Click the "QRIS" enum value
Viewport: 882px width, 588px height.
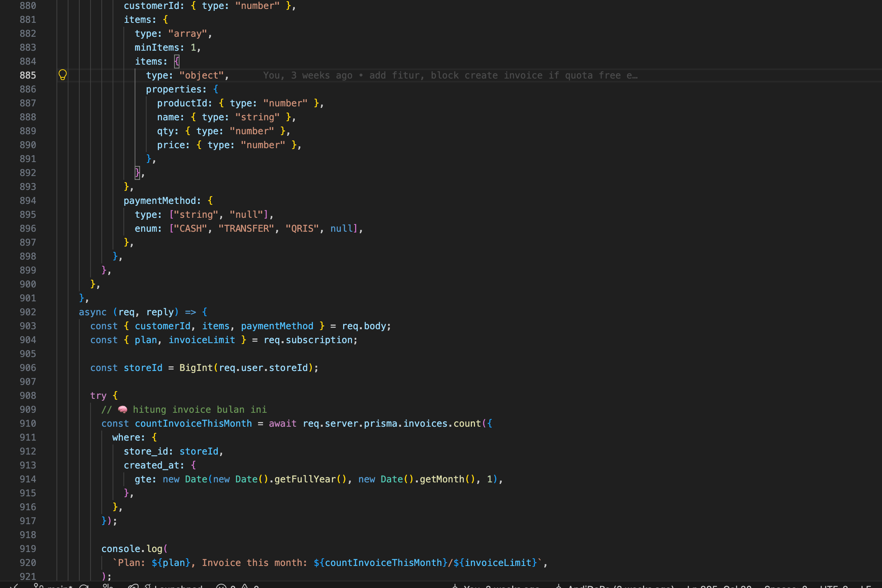pos(302,229)
